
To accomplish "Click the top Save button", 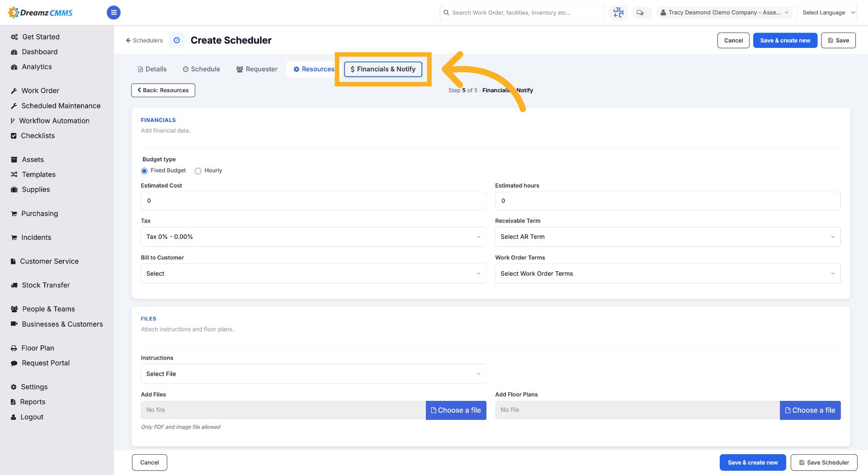I will point(839,40).
